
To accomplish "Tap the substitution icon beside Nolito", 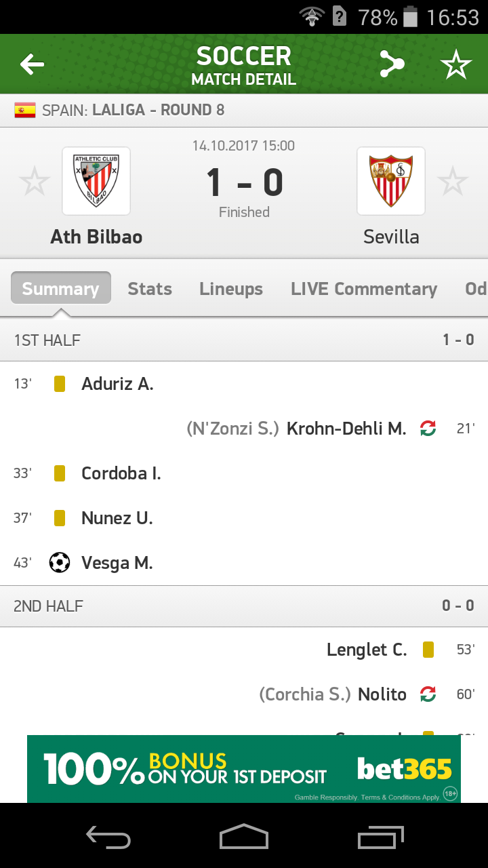I will [428, 694].
